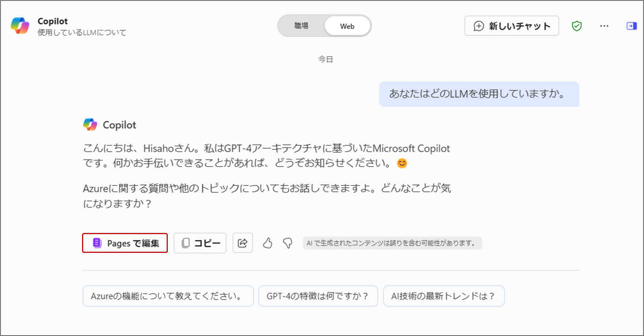644x336 pixels.
Task: Click the Copilot title text in header
Action: [x=53, y=21]
